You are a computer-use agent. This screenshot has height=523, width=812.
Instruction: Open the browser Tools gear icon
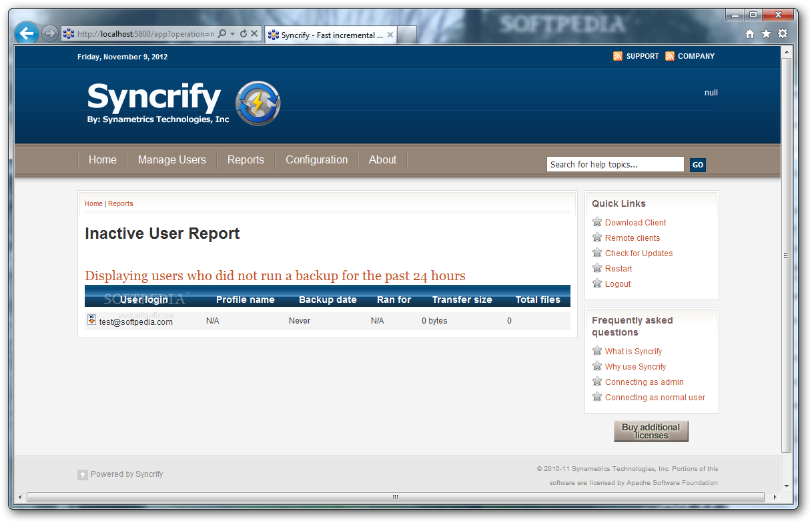pos(783,33)
